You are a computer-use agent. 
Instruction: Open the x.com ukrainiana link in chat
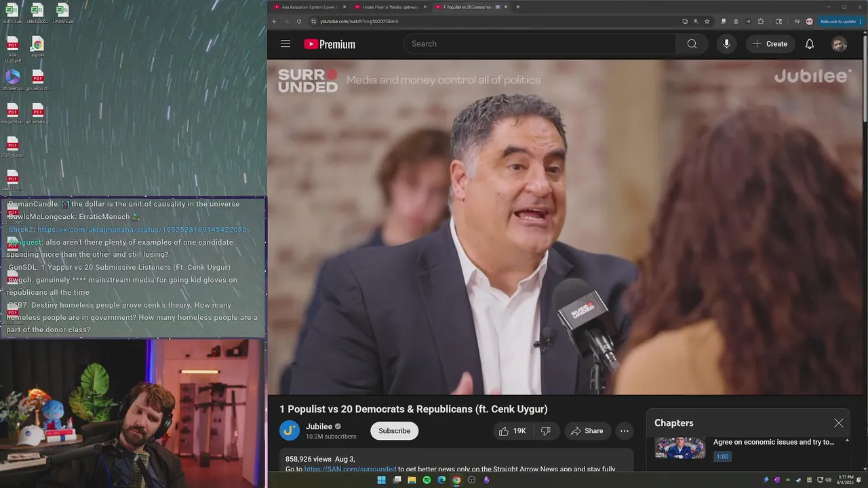pos(142,230)
